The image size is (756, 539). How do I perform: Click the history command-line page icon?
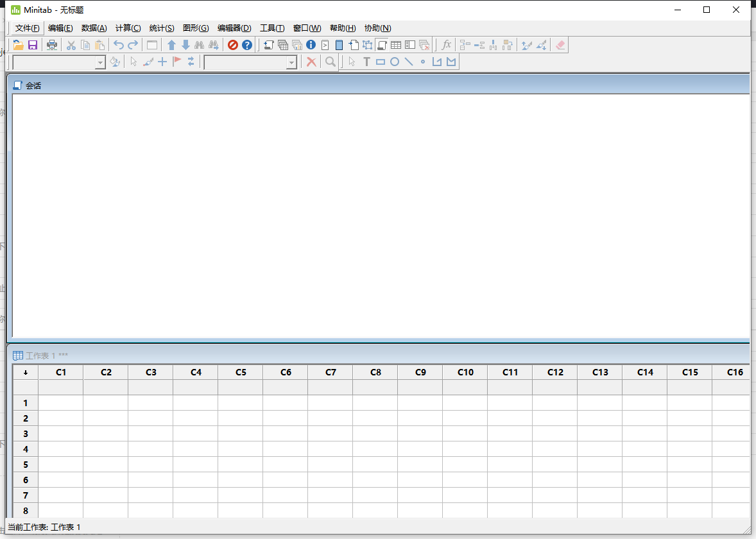point(325,45)
